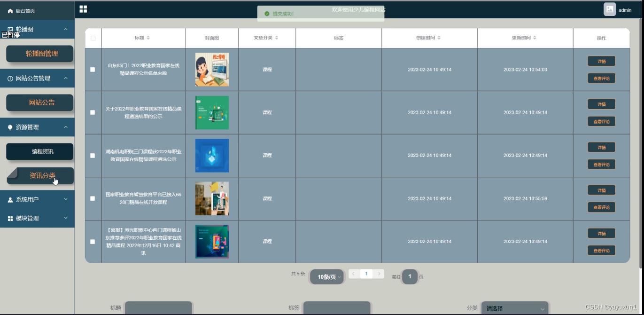Click the four-square grid icon in top bar
This screenshot has width=644, height=315.
click(x=83, y=9)
